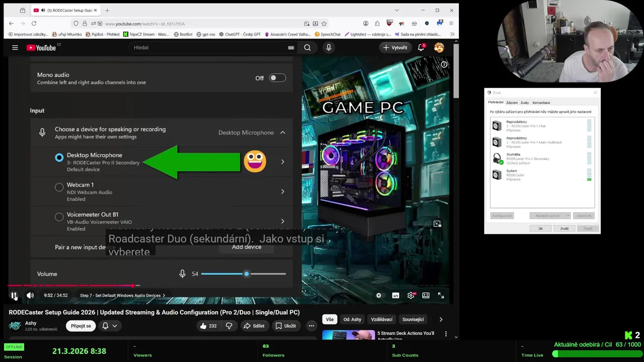Select the Od: Ashy filter chip
The width and height of the screenshot is (644, 362).
[352, 319]
